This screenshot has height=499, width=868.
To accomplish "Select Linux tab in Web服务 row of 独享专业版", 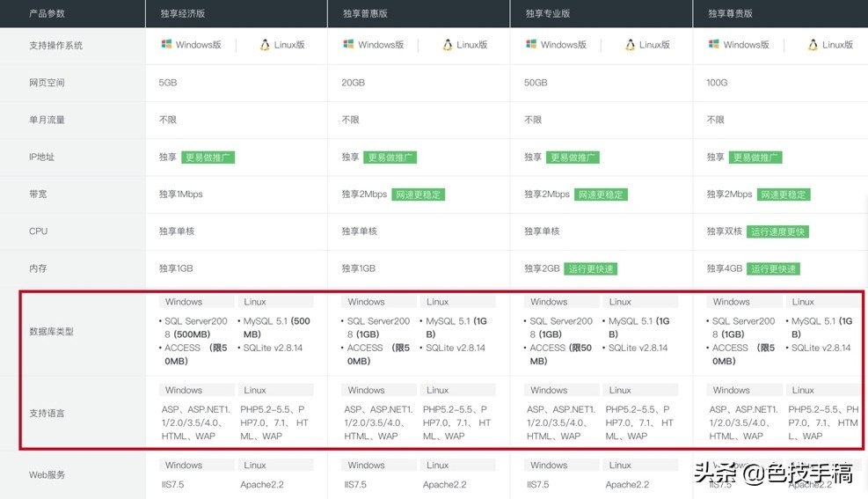I will pos(640,466).
